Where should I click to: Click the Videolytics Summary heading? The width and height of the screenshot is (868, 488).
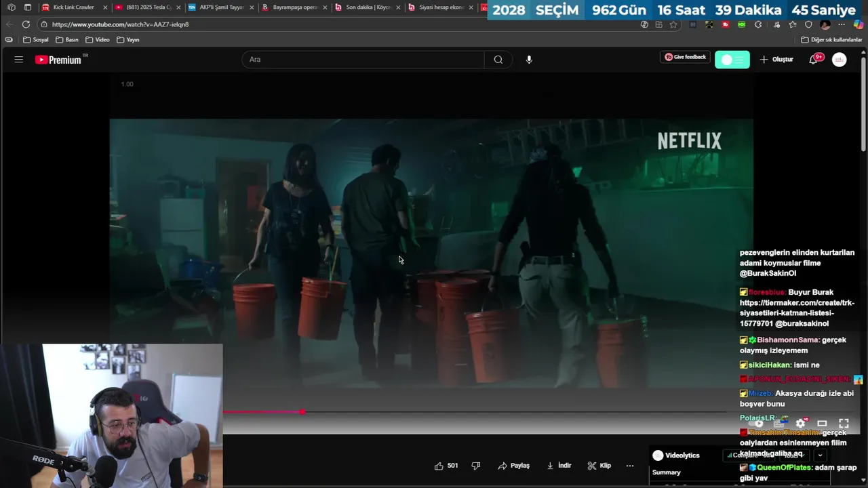[666, 472]
